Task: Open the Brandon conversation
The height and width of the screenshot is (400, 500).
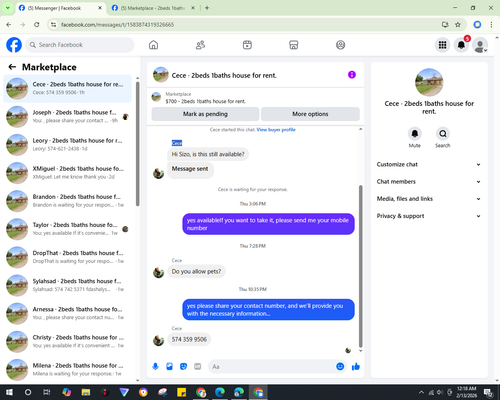Action: 67,201
